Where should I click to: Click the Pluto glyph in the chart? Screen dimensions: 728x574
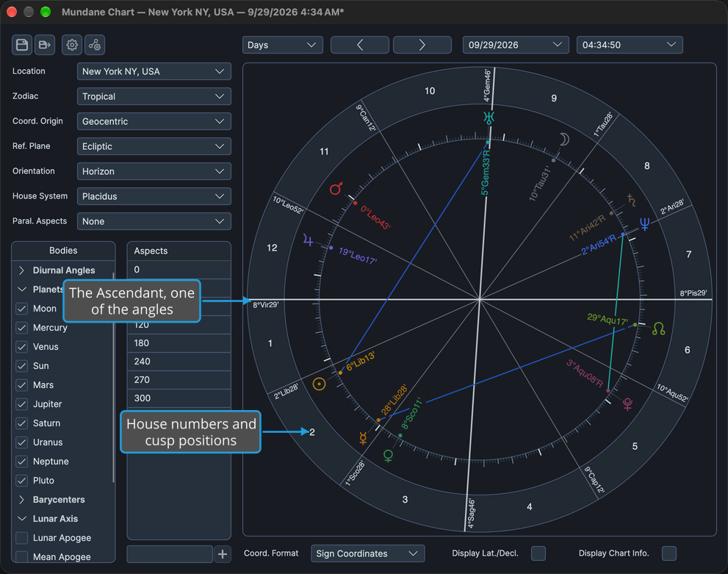click(627, 404)
